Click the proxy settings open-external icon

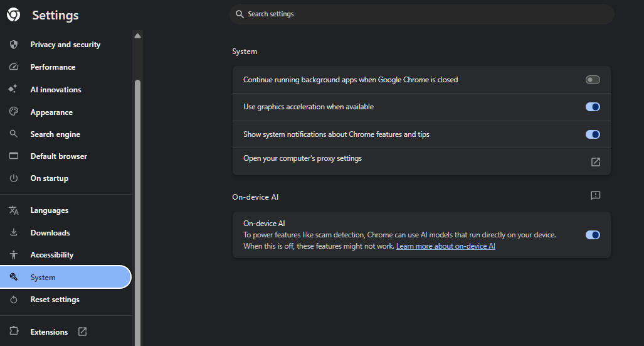(596, 161)
